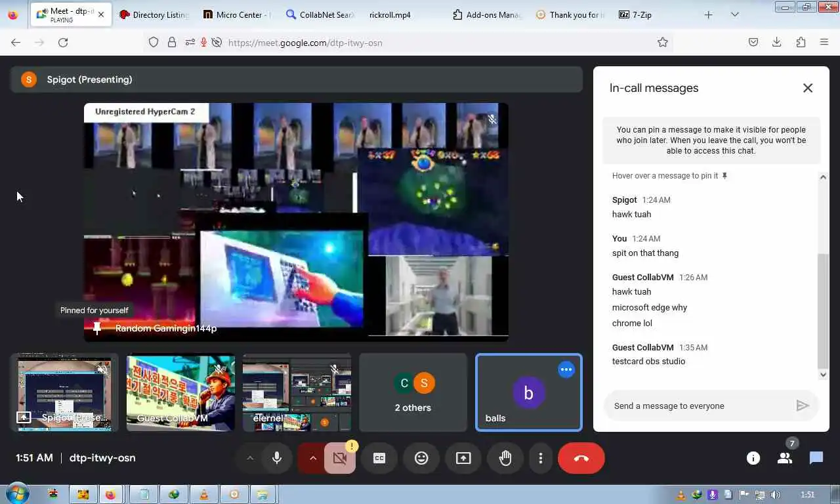Click the message 'spit on that thang'
The height and width of the screenshot is (504, 840).
pos(645,253)
